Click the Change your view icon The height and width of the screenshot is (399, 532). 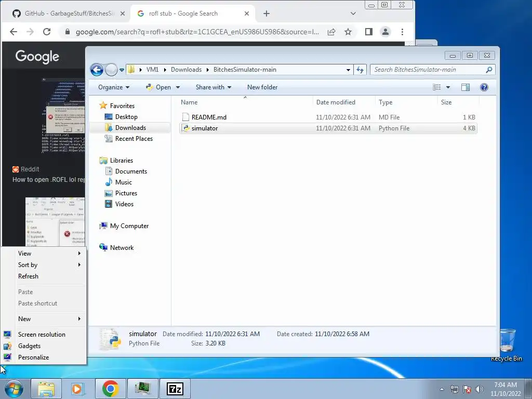point(436,87)
